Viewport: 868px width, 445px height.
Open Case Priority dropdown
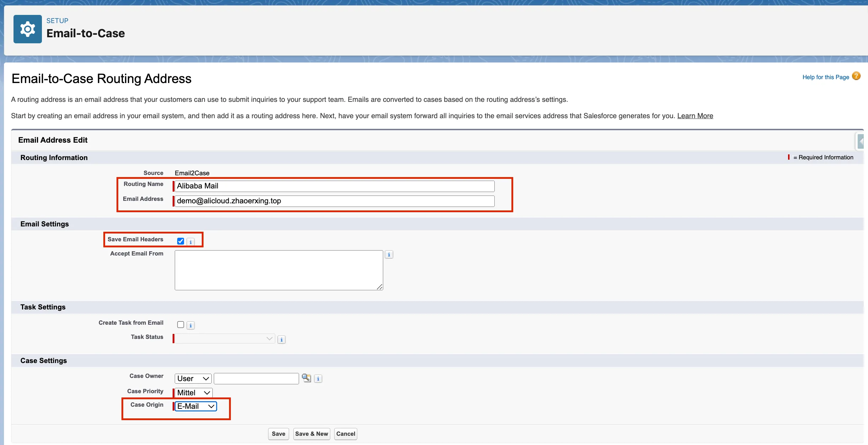194,393
